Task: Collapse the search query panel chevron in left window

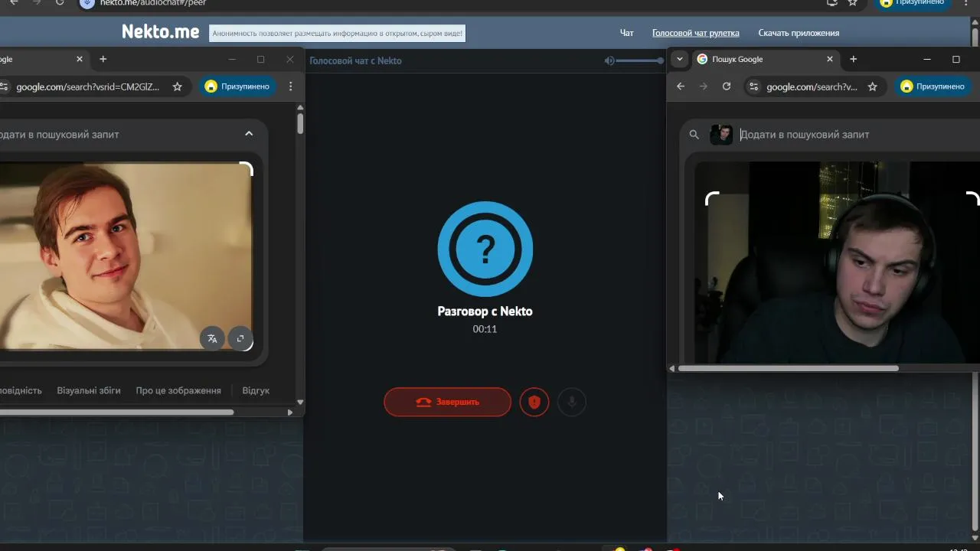Action: pos(249,134)
